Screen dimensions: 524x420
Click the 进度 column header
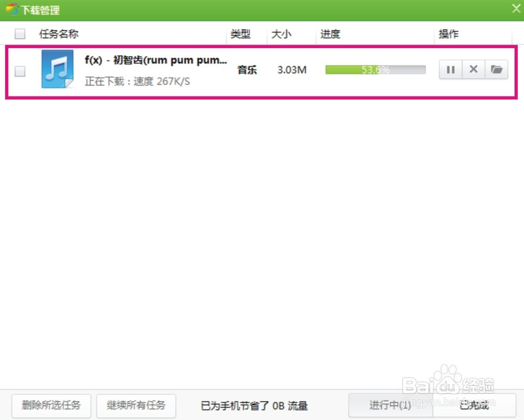click(x=330, y=34)
